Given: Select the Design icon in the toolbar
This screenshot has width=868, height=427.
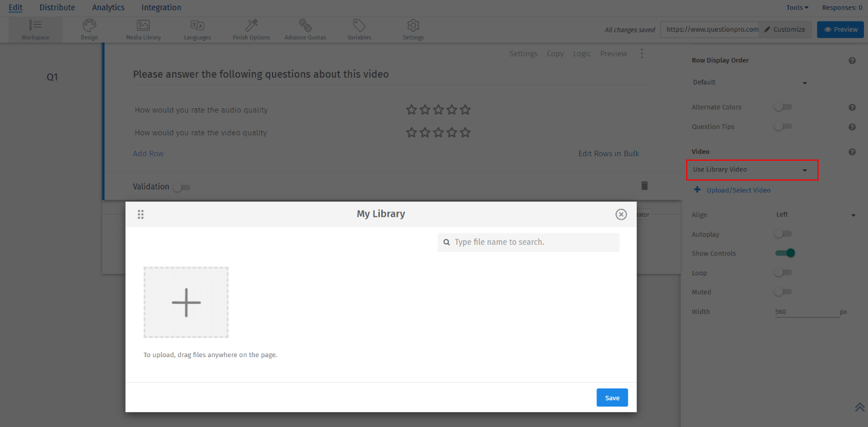Looking at the screenshot, I should [x=89, y=29].
